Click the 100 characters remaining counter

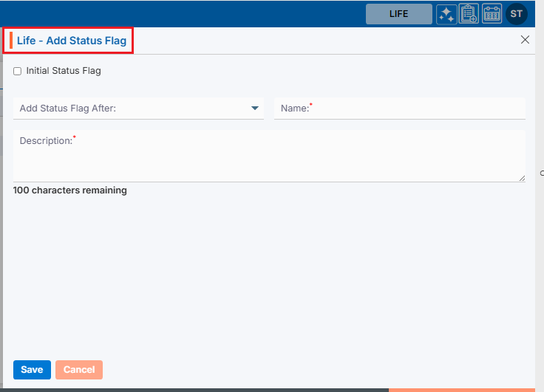pyautogui.click(x=70, y=190)
